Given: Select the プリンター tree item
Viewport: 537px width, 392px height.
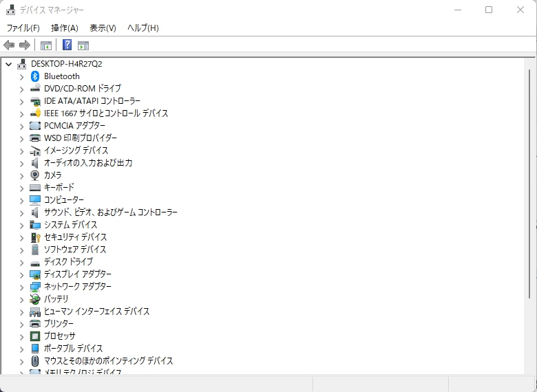Looking at the screenshot, I should point(59,324).
